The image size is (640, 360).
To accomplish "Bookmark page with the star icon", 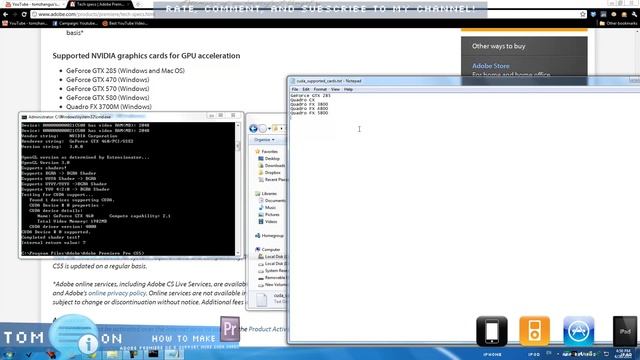I will [582, 14].
